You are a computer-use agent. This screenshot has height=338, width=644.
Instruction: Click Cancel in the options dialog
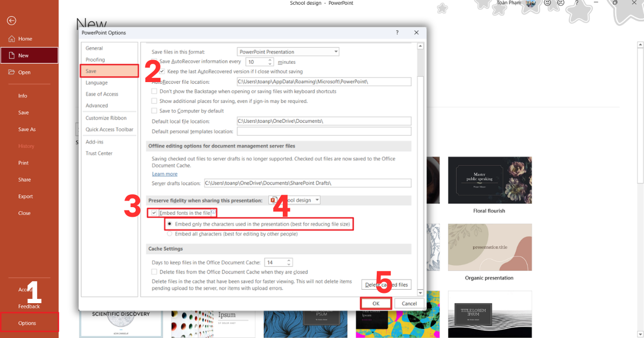click(409, 303)
